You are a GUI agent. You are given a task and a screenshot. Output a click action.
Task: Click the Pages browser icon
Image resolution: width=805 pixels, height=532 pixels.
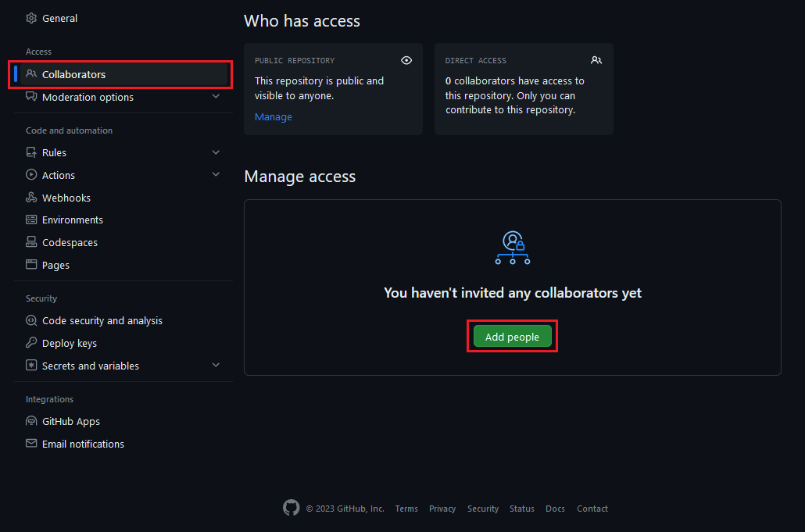31,265
